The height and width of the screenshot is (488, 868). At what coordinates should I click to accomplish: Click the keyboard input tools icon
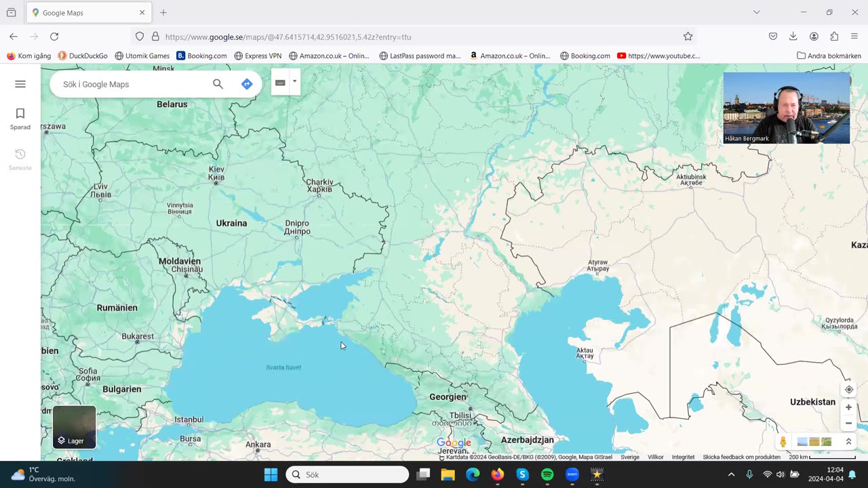(x=280, y=83)
